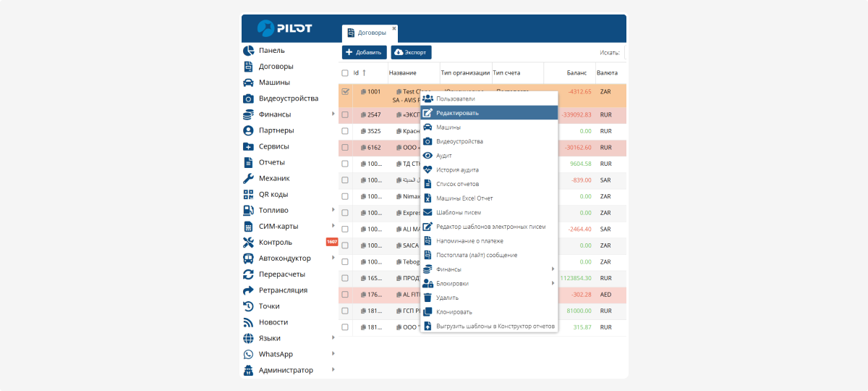Sort the table by the Баланс column header
Screen dimensions: 868x391
click(x=576, y=73)
